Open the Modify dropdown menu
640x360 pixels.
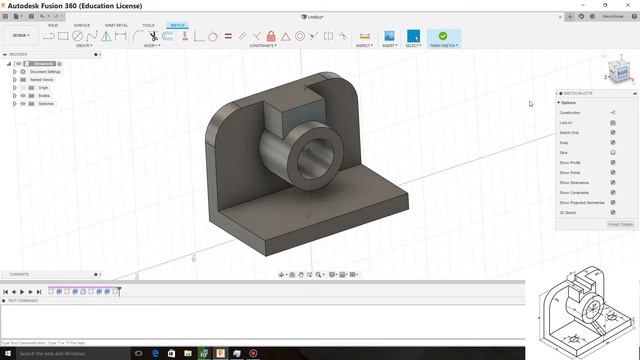(x=152, y=46)
